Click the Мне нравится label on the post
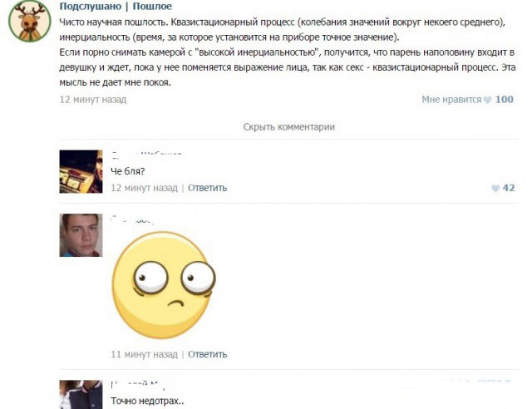532x409 pixels. (x=451, y=100)
